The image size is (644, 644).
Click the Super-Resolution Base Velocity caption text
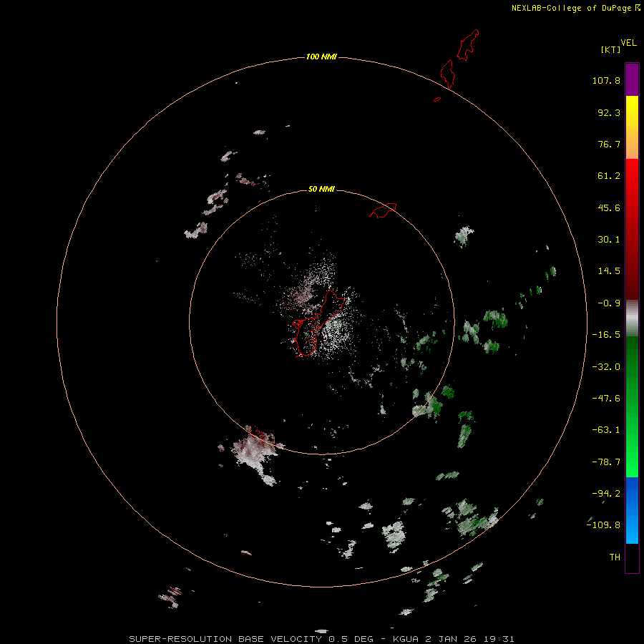click(x=321, y=639)
